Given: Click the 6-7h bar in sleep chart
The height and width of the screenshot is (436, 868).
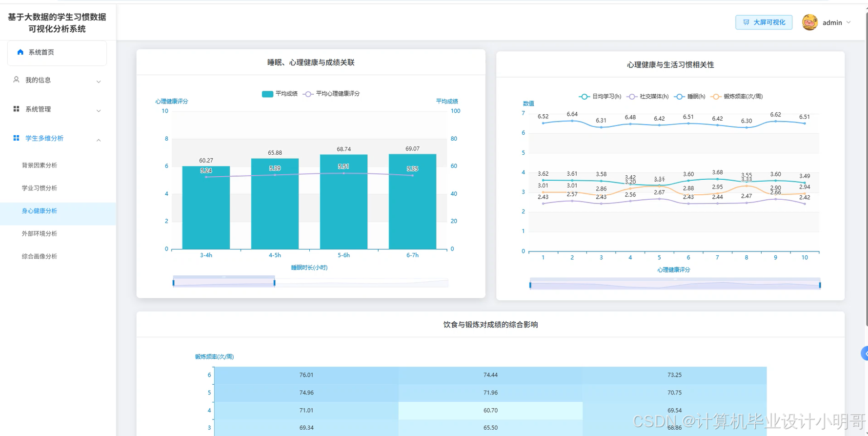Looking at the screenshot, I should click(x=412, y=202).
